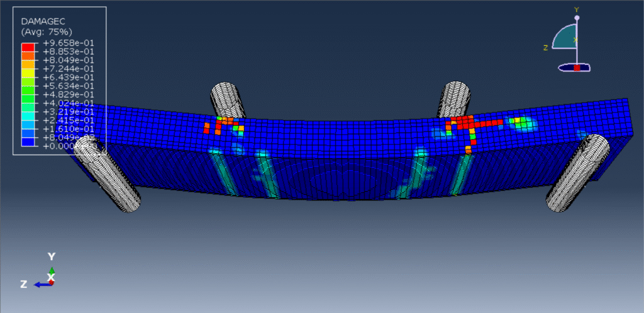Click the Y axis label atop the compass
The width and height of the screenshot is (644, 313).
coord(577,9)
